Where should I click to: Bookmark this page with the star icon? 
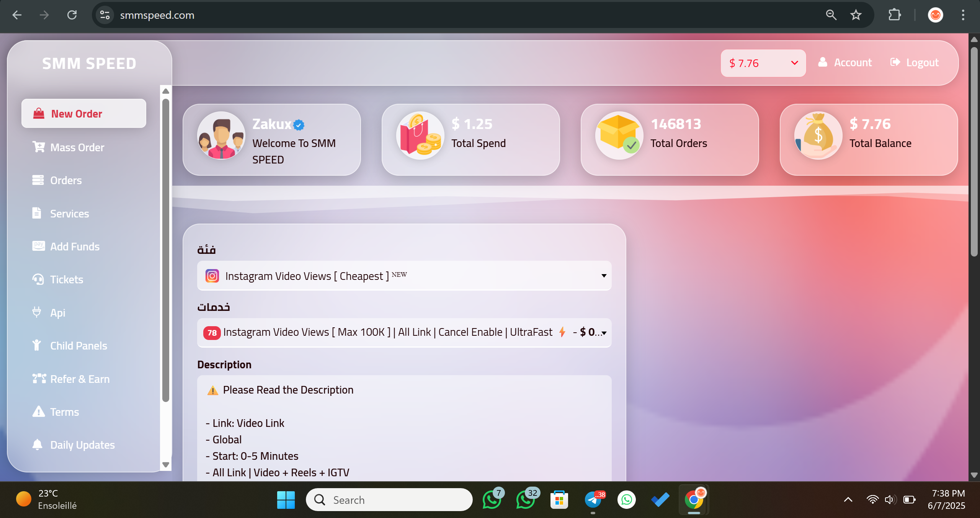[x=856, y=15]
